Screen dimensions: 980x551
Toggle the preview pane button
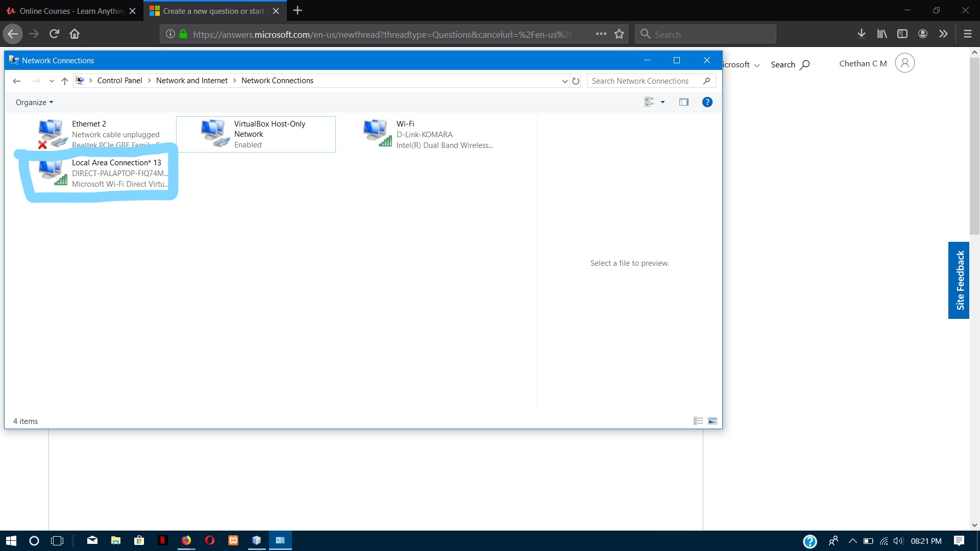click(684, 102)
